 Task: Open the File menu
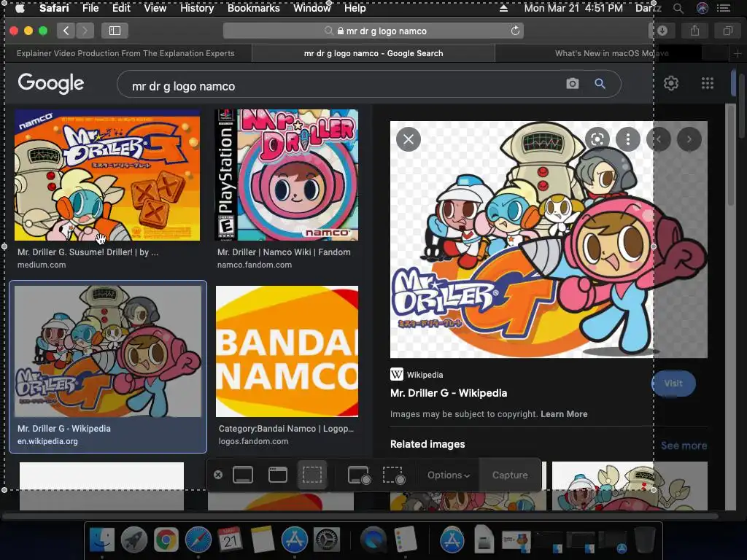click(90, 8)
